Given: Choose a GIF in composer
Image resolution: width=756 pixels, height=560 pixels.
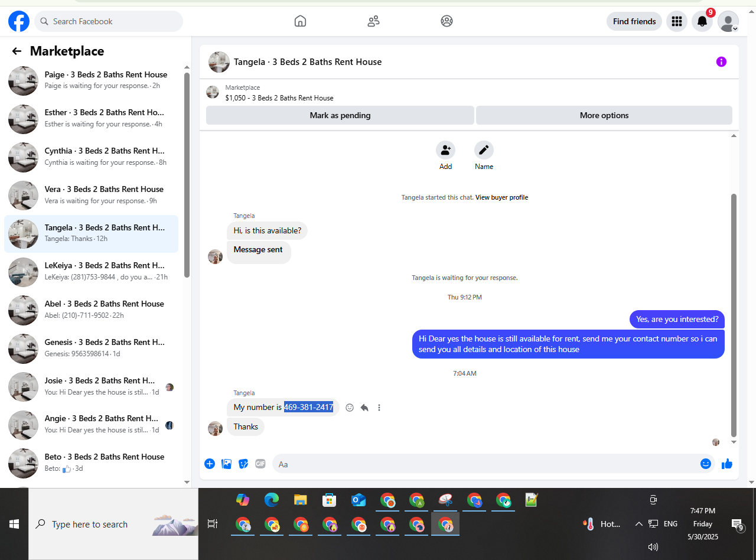Looking at the screenshot, I should coord(260,464).
